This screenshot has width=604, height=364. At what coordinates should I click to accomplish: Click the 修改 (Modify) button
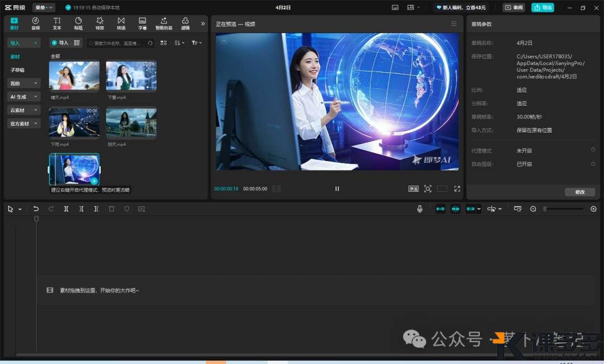click(x=580, y=192)
